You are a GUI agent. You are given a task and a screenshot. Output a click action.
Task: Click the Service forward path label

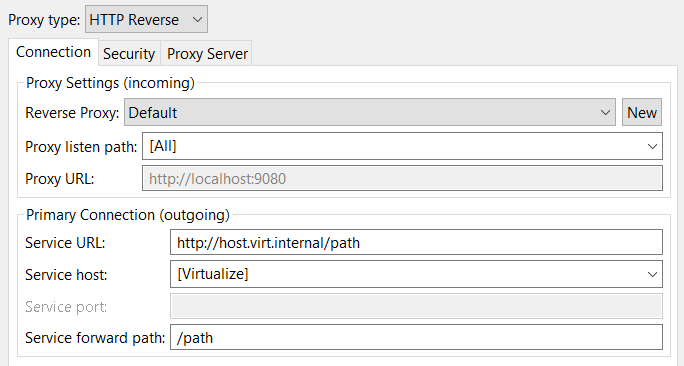click(95, 338)
